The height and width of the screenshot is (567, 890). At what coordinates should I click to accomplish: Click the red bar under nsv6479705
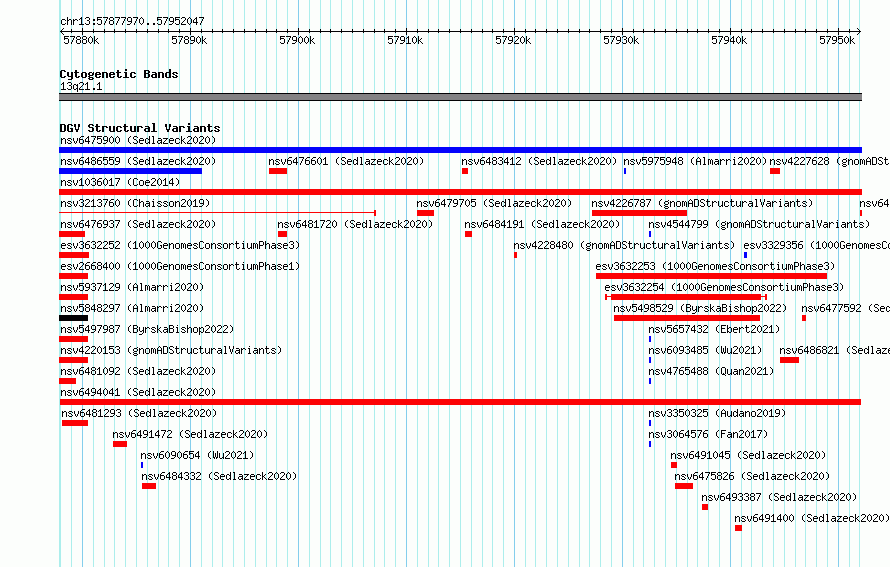tap(426, 213)
